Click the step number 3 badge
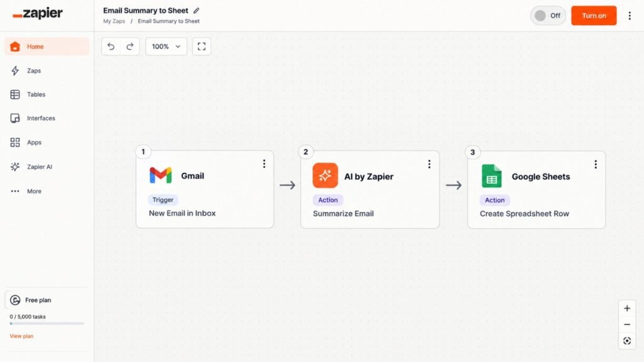 472,152
